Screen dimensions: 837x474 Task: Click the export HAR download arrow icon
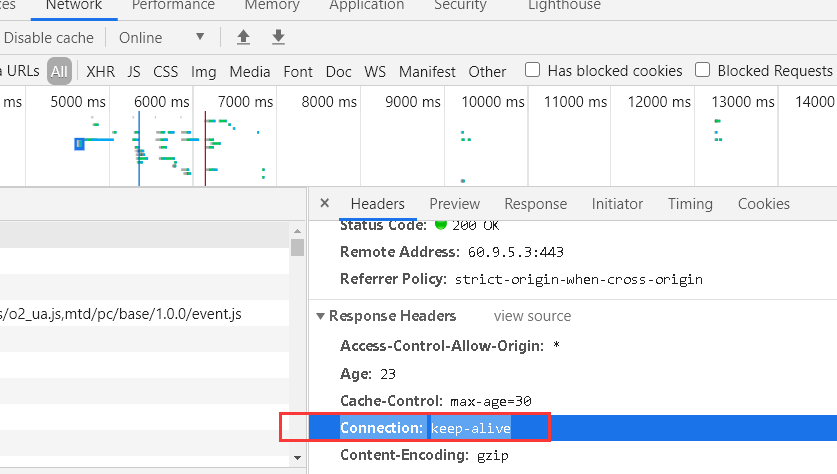[x=278, y=38]
